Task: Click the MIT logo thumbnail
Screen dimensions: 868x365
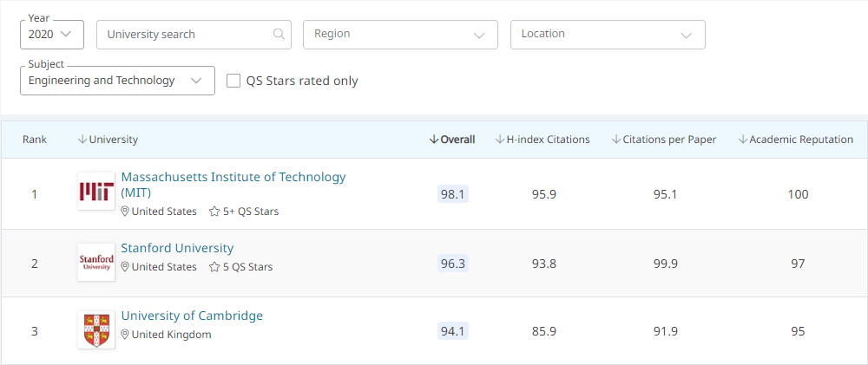Action: [96, 191]
